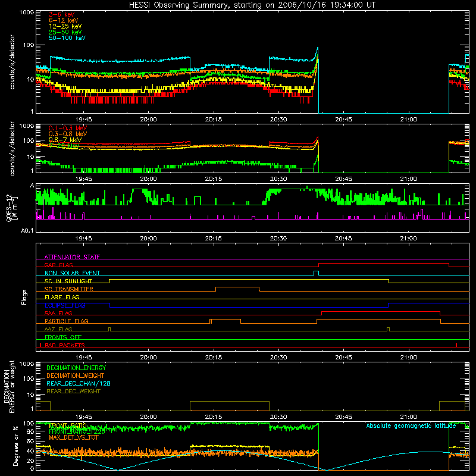
Task: Select the BAD_PACKETS flag label
Action: pyautogui.click(x=65, y=345)
